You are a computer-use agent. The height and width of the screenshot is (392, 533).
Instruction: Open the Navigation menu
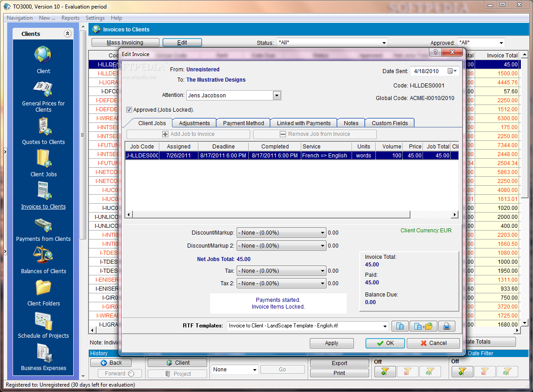coord(20,17)
